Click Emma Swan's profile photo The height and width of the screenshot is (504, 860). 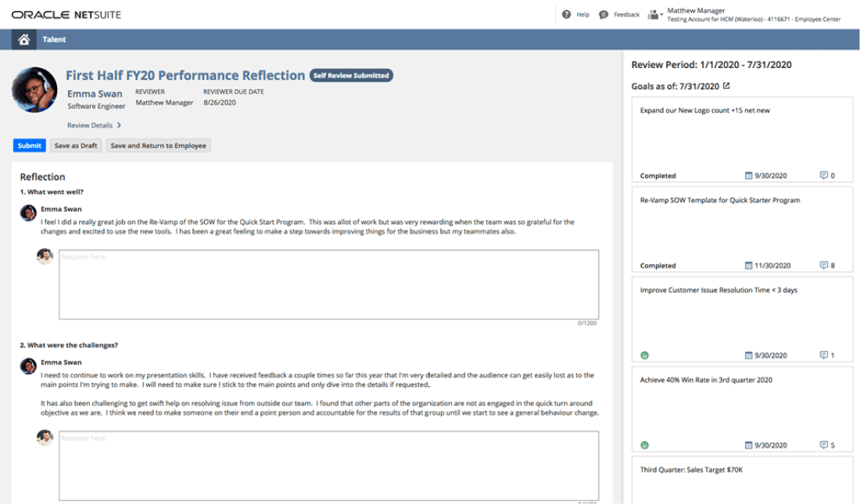point(34,90)
